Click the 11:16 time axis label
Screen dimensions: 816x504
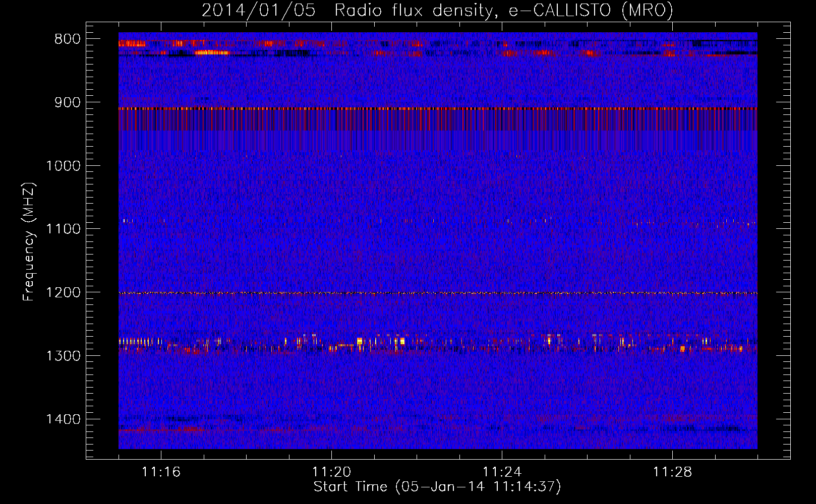(161, 472)
